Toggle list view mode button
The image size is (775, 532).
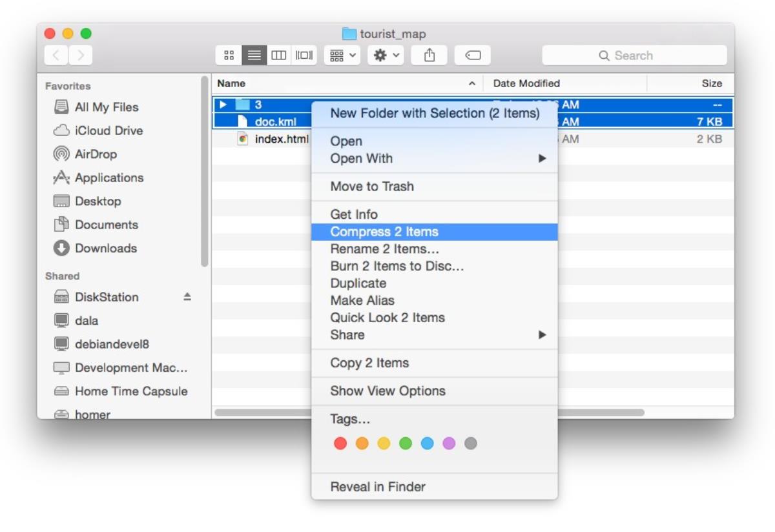(254, 56)
